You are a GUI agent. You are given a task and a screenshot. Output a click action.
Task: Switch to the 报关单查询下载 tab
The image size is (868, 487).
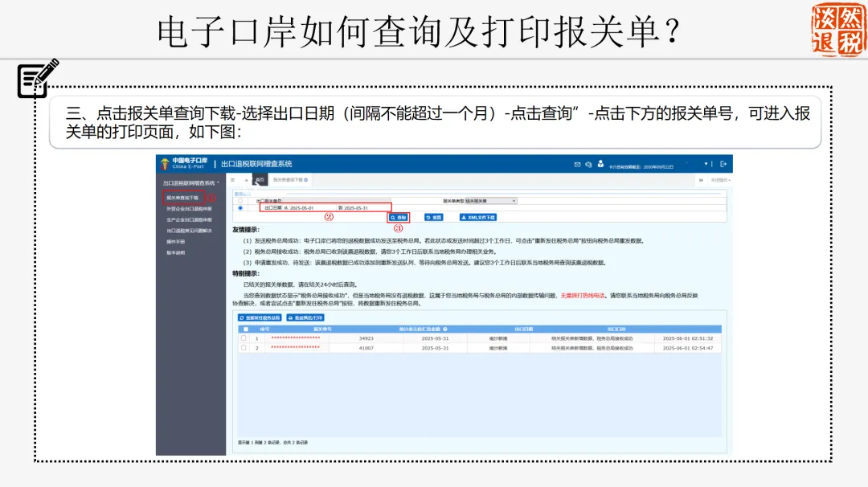(288, 180)
